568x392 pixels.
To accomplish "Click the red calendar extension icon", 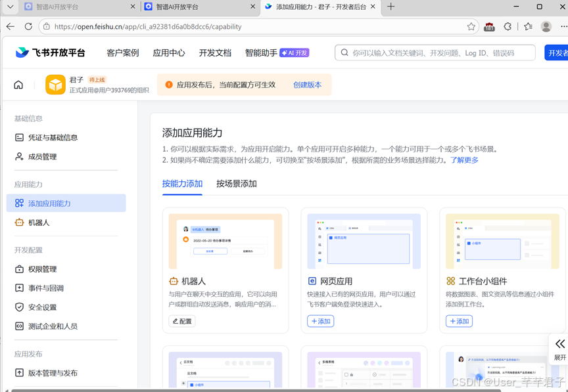I will 489,27.
